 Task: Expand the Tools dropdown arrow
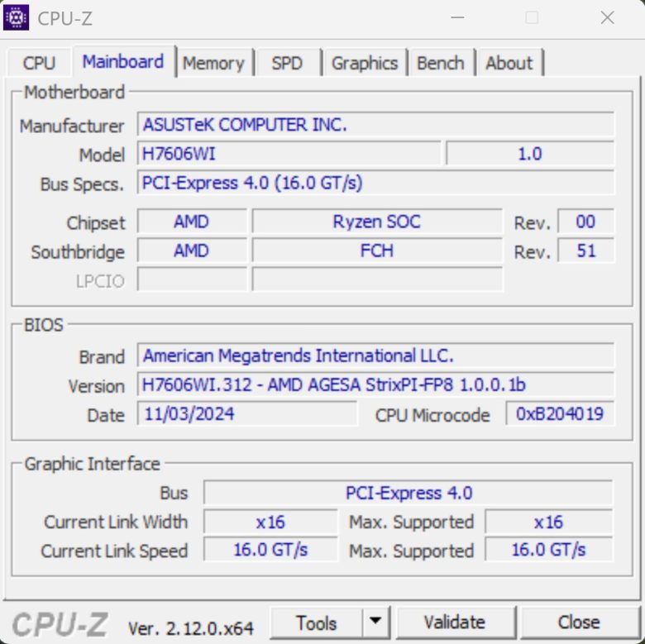click(375, 622)
